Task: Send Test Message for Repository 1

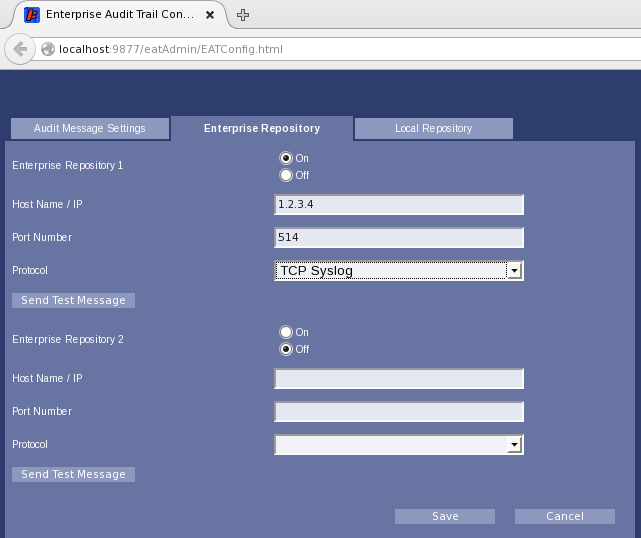Action: pos(73,300)
